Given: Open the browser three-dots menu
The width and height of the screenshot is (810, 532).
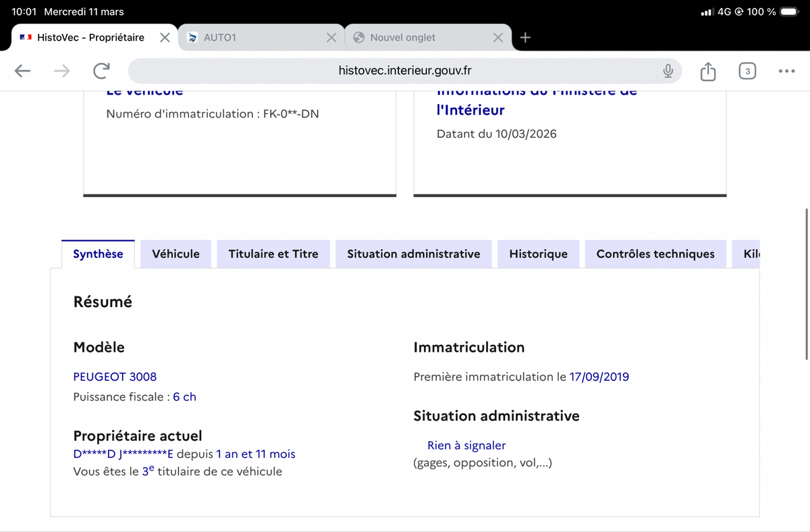Looking at the screenshot, I should pyautogui.click(x=786, y=71).
